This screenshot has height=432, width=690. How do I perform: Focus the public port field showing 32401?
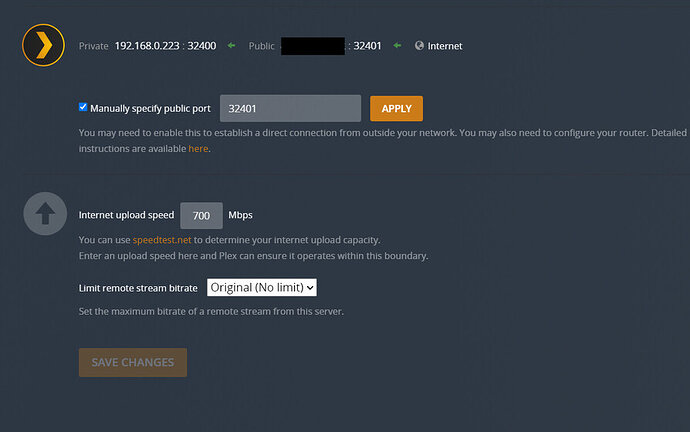click(290, 108)
